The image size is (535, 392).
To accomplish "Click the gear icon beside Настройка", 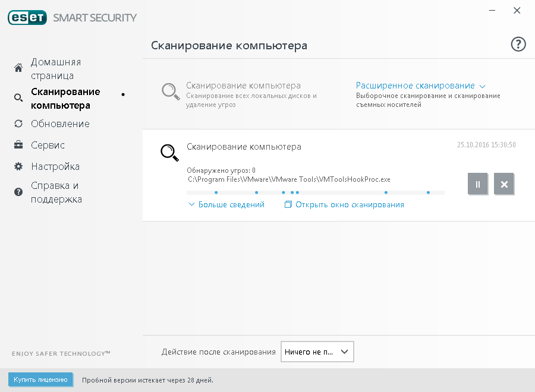I will pyautogui.click(x=18, y=166).
